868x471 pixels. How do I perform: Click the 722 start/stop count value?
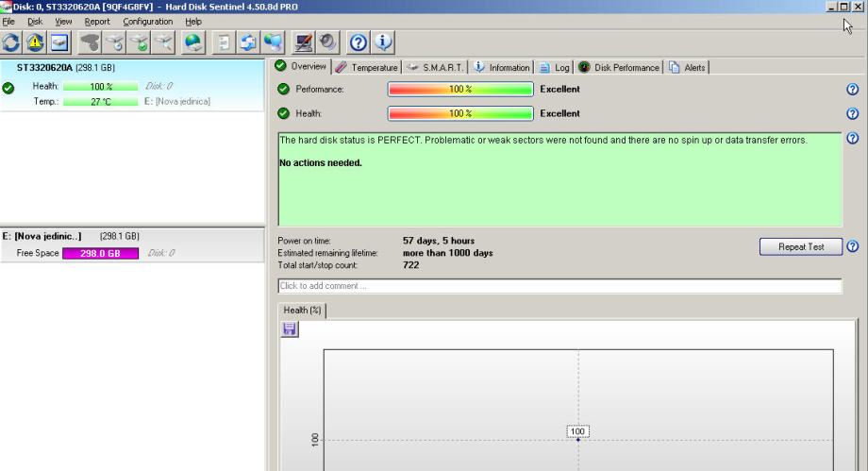point(410,265)
